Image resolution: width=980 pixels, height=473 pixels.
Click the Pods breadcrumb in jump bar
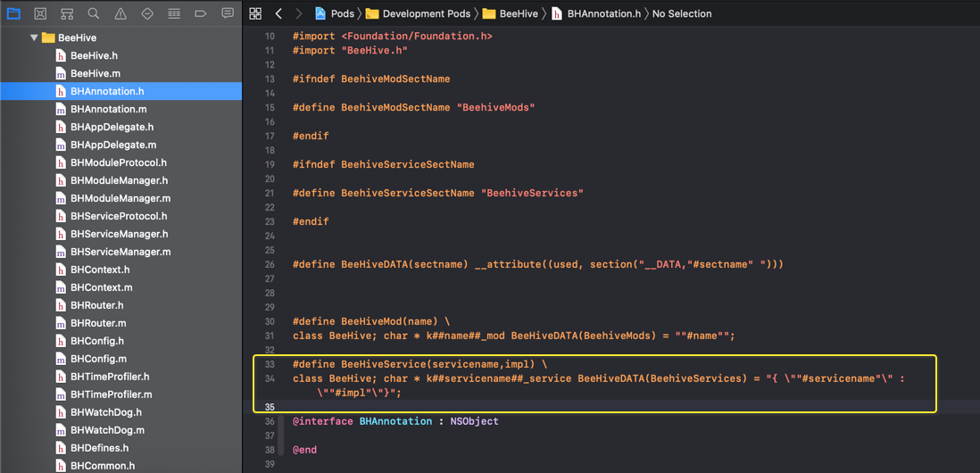pyautogui.click(x=335, y=13)
